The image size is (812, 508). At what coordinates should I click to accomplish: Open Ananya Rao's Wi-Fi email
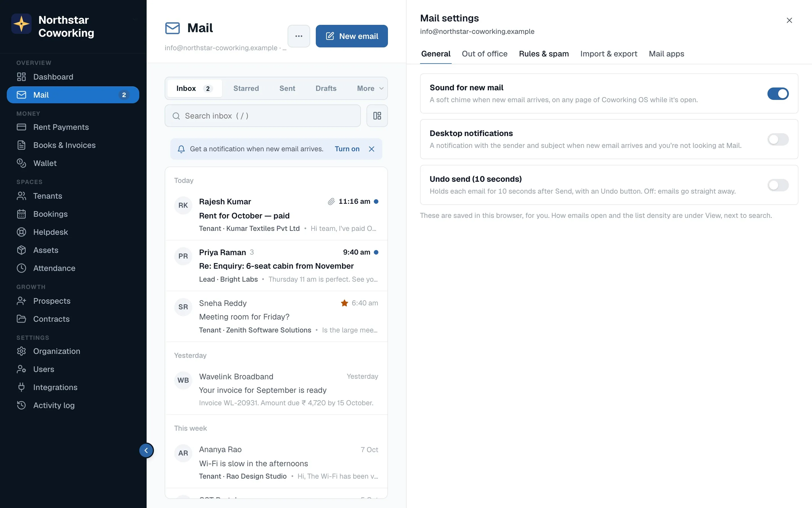pyautogui.click(x=276, y=463)
